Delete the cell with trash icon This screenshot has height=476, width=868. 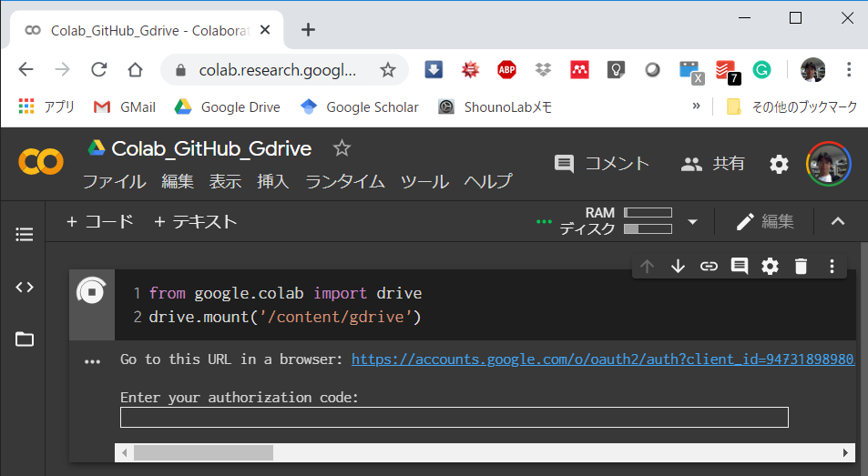[x=801, y=267]
